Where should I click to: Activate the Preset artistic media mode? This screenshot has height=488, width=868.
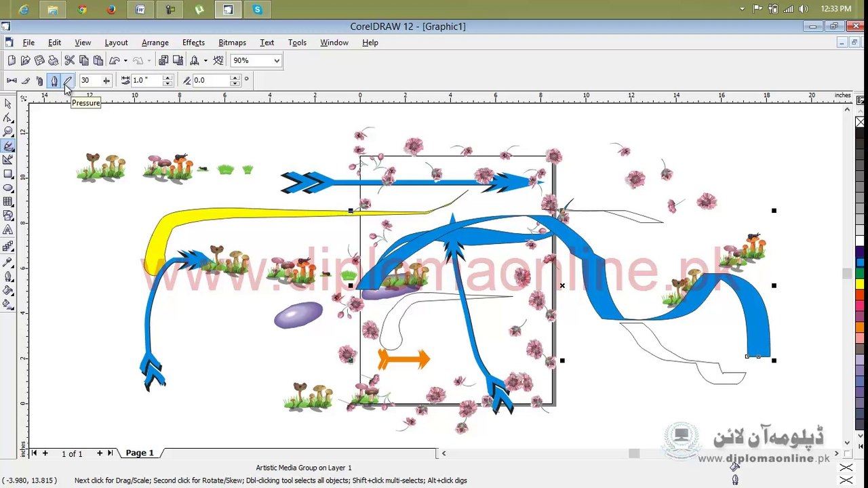click(x=12, y=81)
